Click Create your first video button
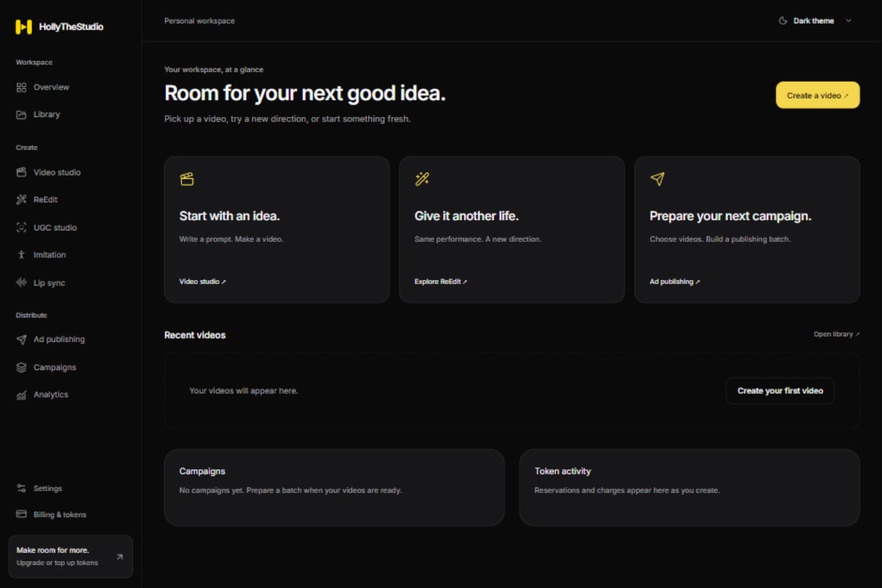Screen dimensions: 882x588 (x=780, y=391)
